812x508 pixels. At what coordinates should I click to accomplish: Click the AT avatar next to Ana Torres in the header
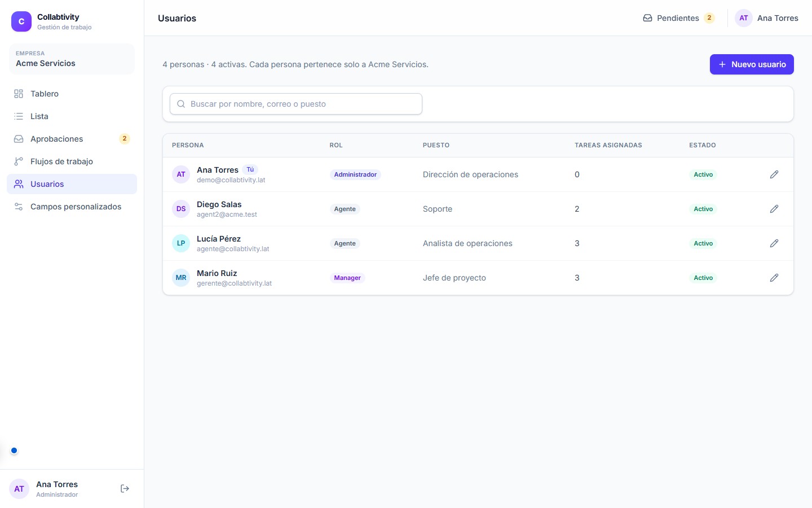click(744, 18)
